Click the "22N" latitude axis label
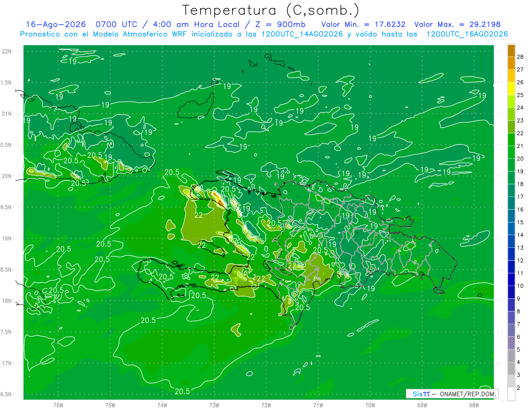Screen dimensions: 532x411 pyautogui.click(x=8, y=51)
